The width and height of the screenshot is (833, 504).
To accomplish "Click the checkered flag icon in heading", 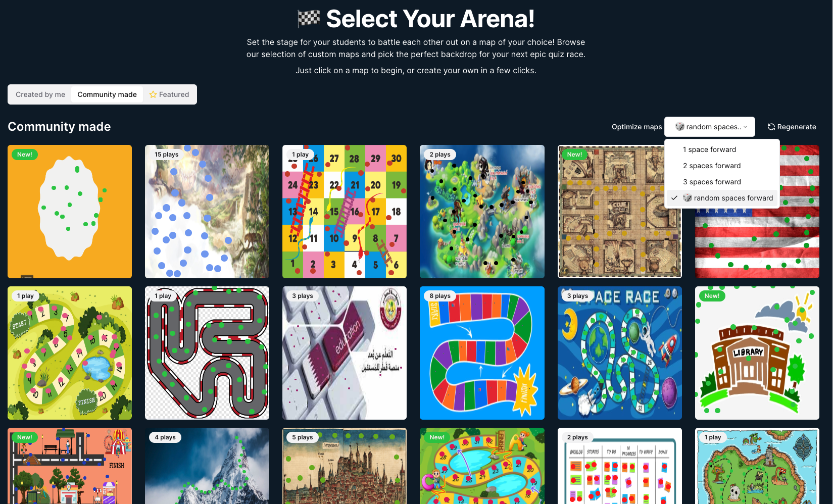I will tap(309, 19).
